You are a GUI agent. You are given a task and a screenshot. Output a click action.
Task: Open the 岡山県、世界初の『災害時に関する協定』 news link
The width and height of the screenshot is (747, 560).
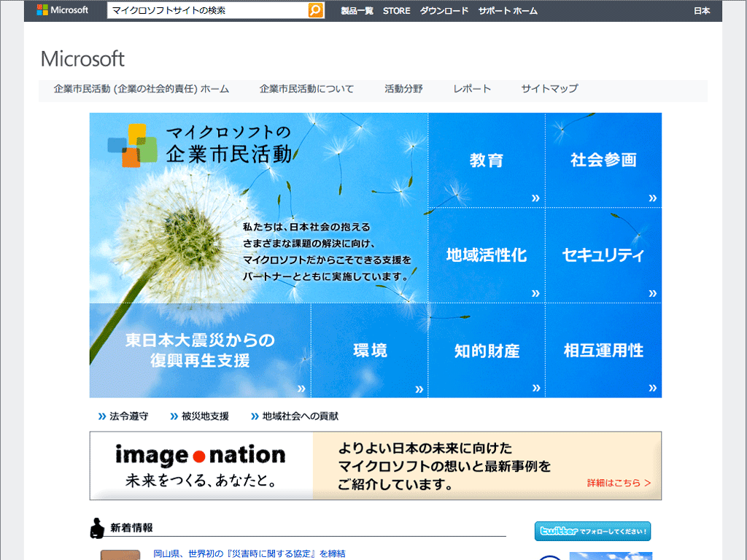(x=249, y=554)
